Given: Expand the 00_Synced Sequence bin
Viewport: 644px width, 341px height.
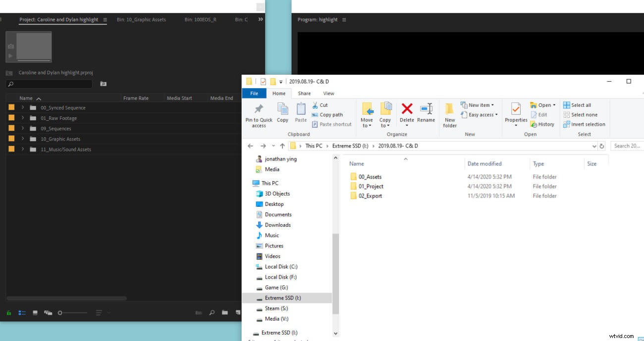Looking at the screenshot, I should 23,107.
